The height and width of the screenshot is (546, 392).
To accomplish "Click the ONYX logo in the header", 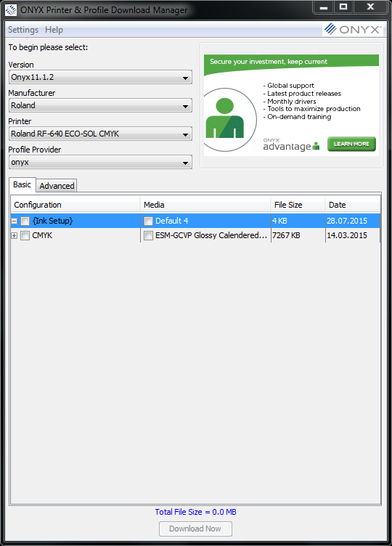I will tap(352, 29).
